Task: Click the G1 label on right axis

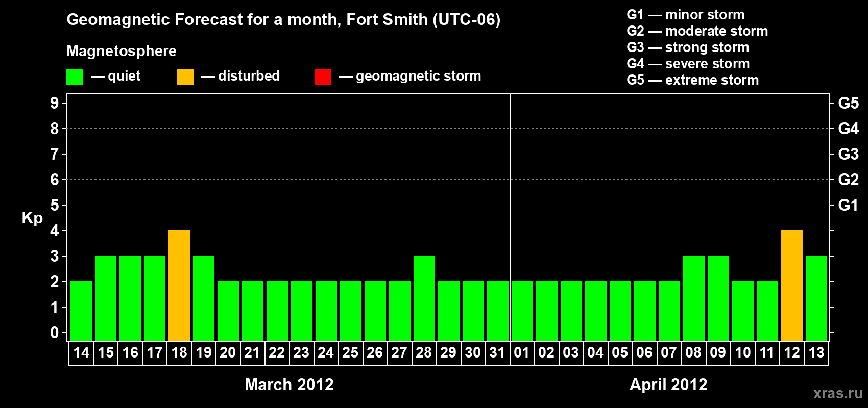Action: (x=849, y=205)
